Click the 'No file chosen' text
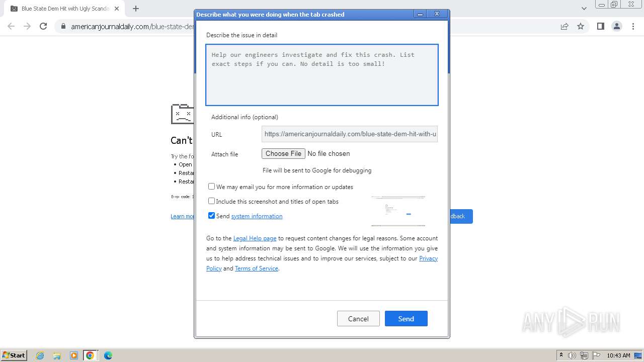 329,154
